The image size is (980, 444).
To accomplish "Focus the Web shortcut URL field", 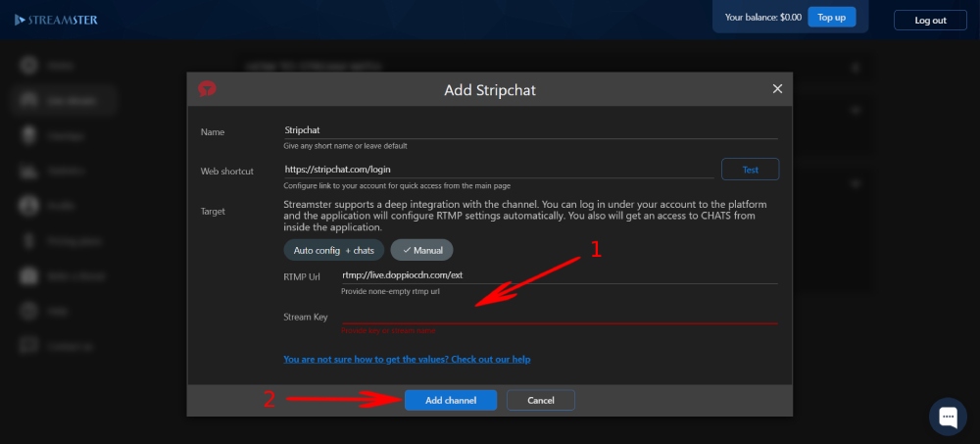I will coord(499,170).
